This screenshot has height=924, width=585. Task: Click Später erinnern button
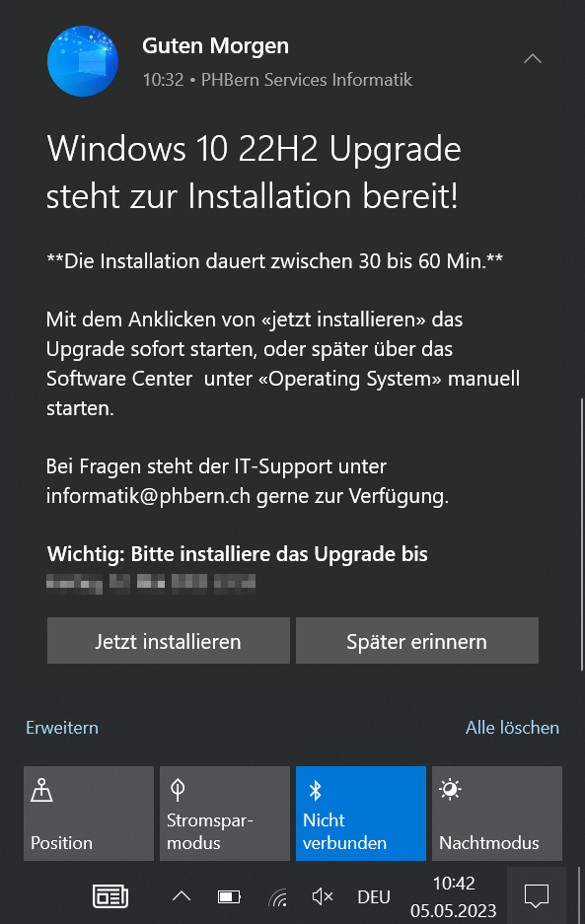[417, 641]
